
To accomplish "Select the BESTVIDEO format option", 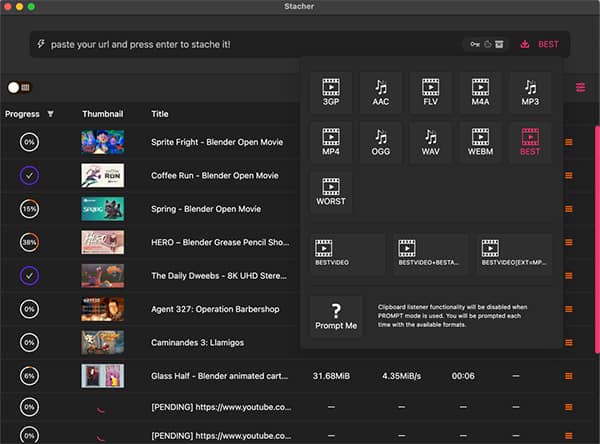I will coord(347,254).
